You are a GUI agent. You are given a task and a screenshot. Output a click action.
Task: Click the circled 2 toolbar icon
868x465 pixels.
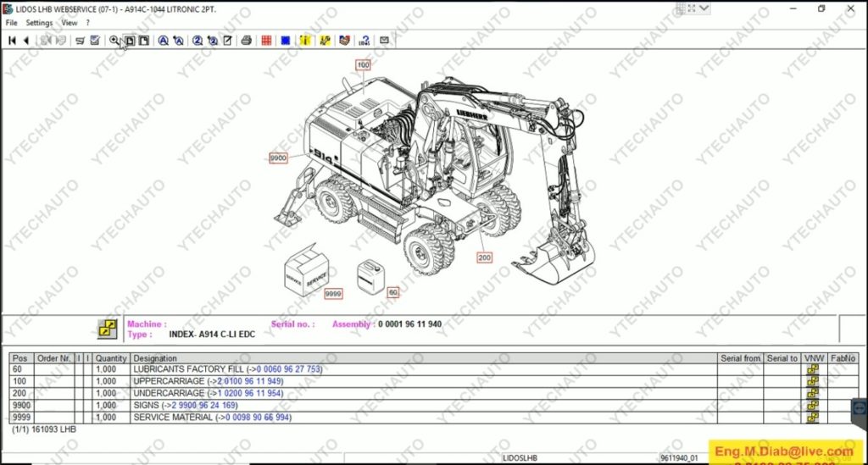pos(198,41)
